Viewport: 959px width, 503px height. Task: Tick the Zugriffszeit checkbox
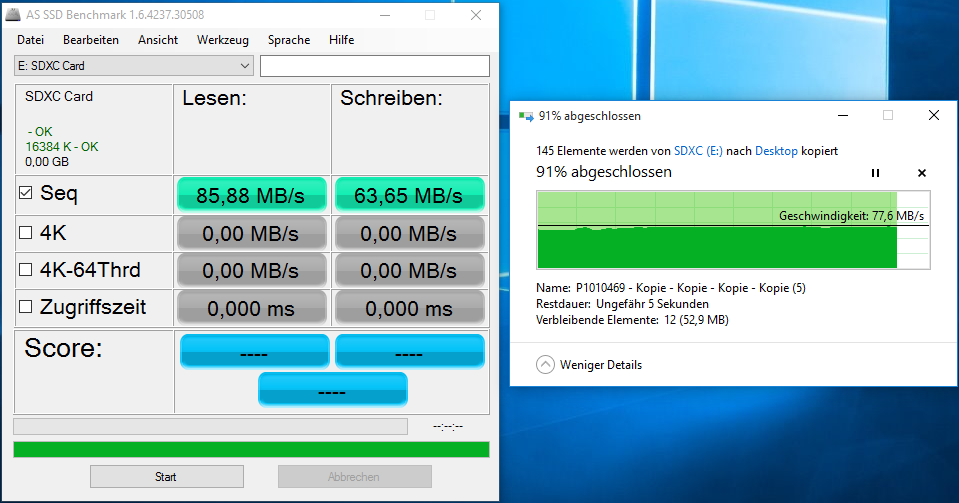tap(26, 307)
